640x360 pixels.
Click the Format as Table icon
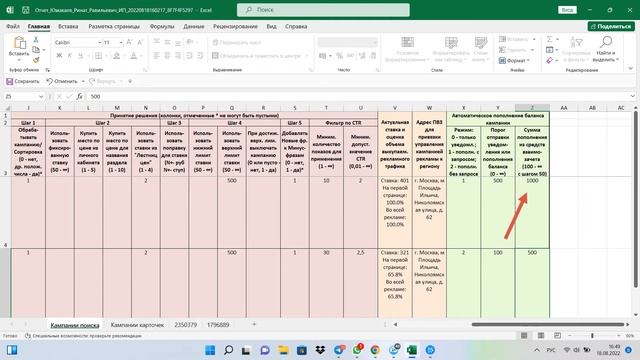pos(451,42)
